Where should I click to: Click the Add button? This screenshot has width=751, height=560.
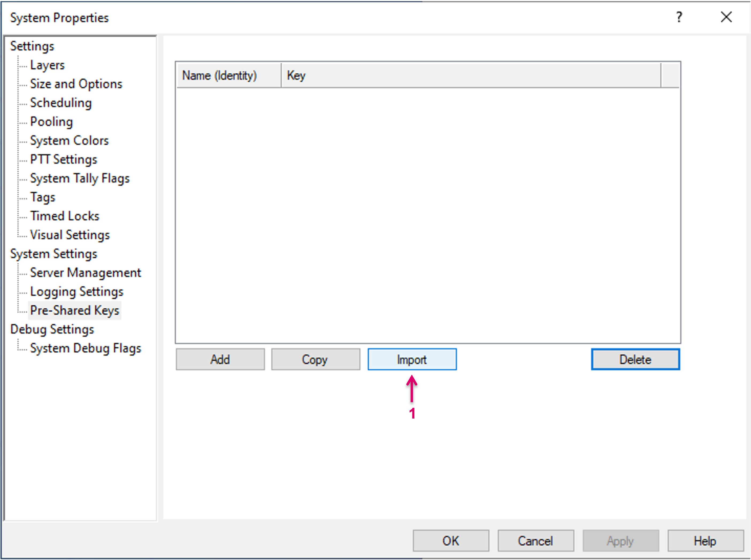pos(220,359)
